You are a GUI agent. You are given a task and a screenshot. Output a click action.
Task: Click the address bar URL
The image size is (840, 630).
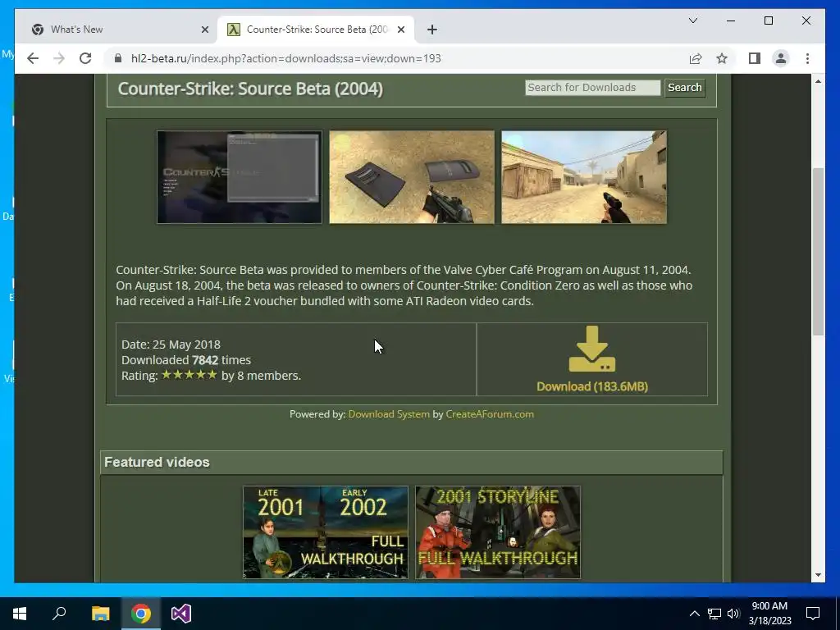(286, 58)
